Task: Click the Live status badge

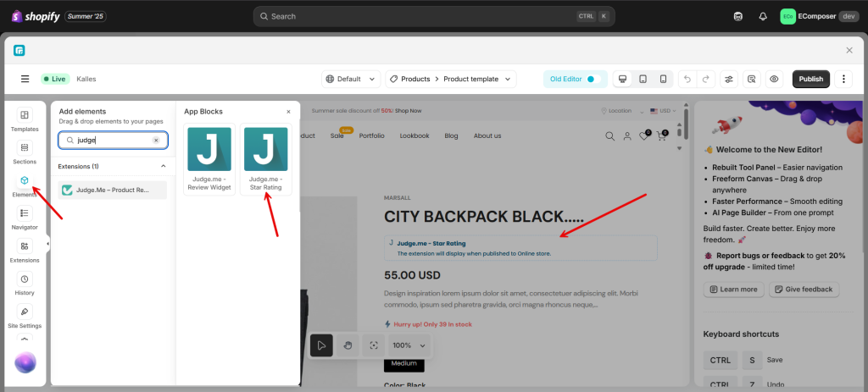Action: pyautogui.click(x=54, y=79)
